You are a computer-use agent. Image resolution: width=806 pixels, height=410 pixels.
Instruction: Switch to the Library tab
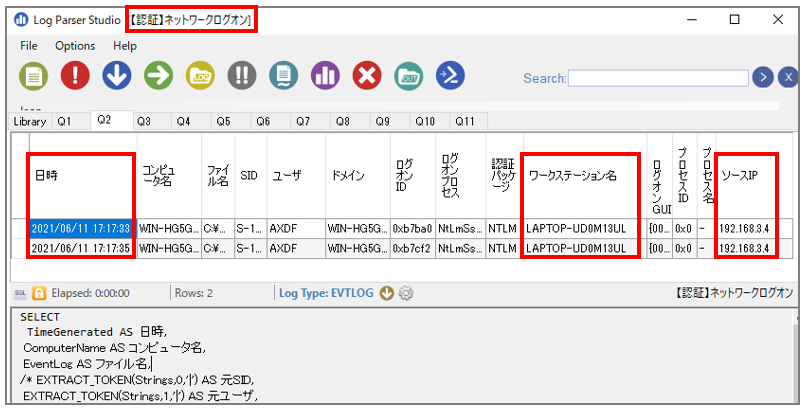pos(30,121)
